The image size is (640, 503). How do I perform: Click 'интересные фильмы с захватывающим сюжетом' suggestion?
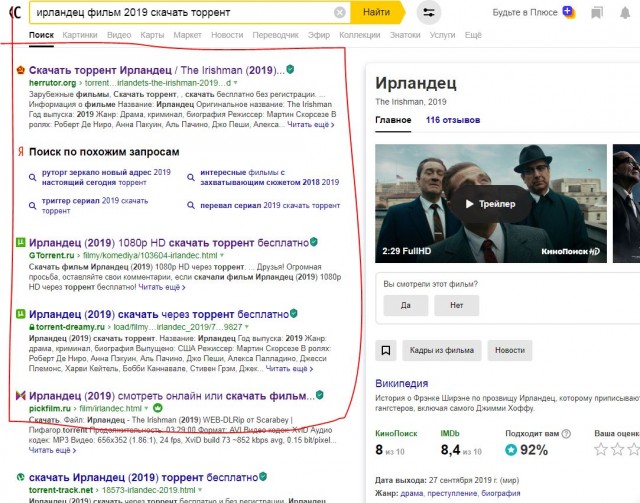coord(269,178)
